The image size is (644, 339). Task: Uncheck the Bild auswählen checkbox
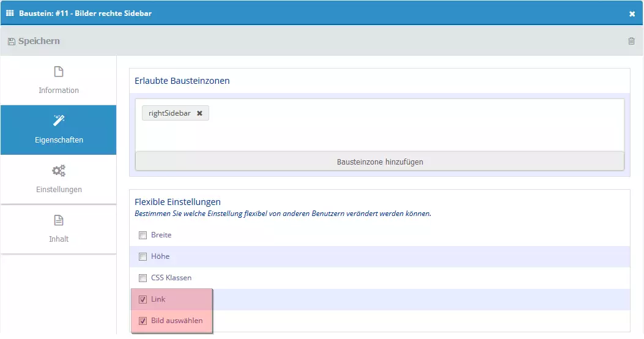click(142, 321)
